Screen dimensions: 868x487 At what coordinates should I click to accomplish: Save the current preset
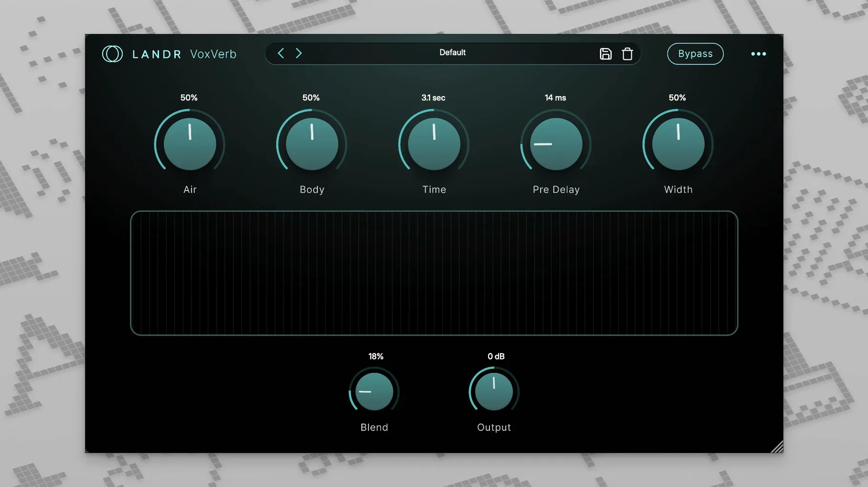click(605, 54)
